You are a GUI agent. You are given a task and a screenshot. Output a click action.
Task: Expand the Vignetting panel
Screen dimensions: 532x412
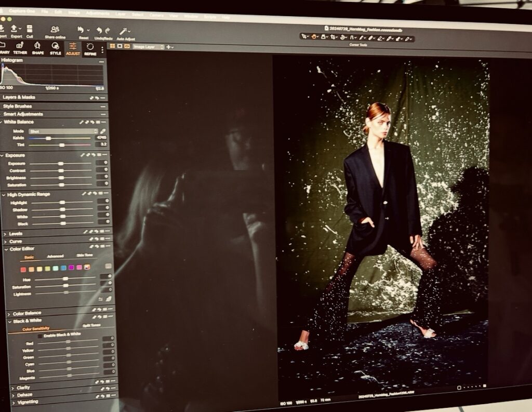click(x=14, y=403)
